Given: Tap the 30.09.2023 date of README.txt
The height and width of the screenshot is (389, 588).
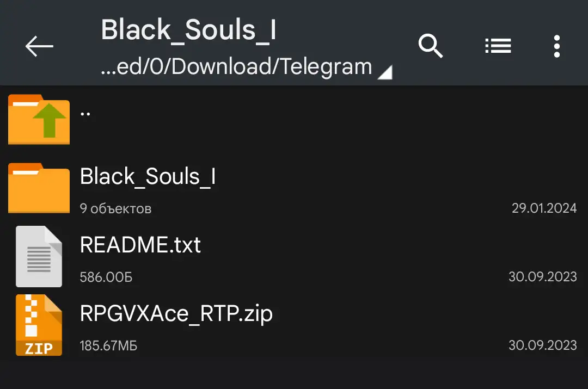Looking at the screenshot, I should (x=542, y=276).
